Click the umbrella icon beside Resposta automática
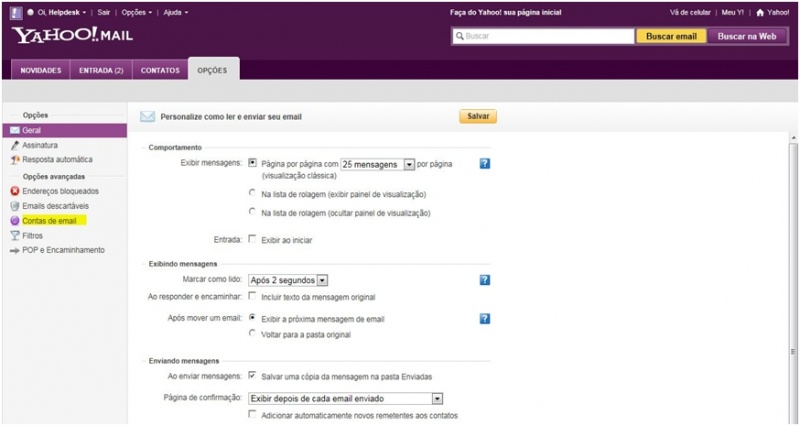The image size is (800, 426). point(15,160)
